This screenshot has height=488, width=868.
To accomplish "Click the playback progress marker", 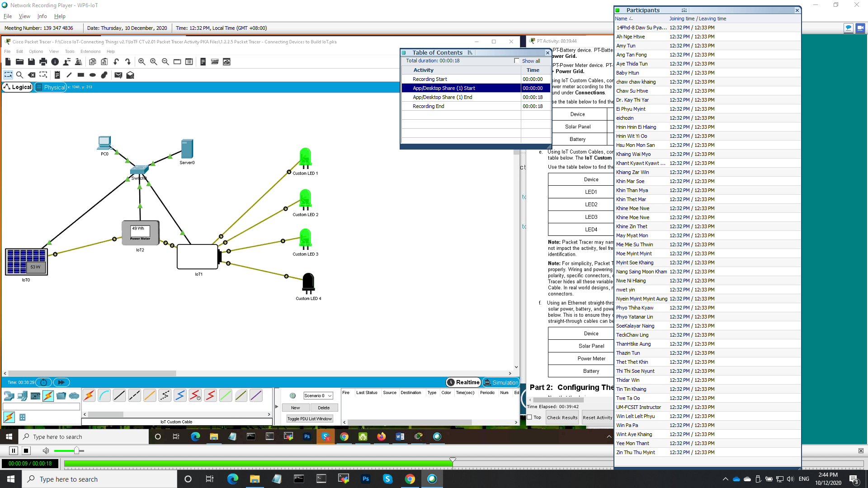I will pyautogui.click(x=453, y=460).
